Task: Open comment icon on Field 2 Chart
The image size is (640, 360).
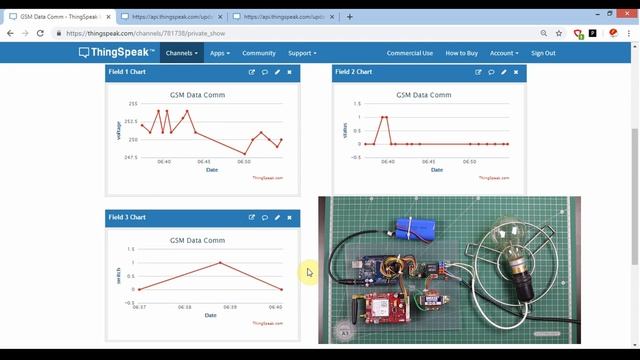Action: click(491, 72)
